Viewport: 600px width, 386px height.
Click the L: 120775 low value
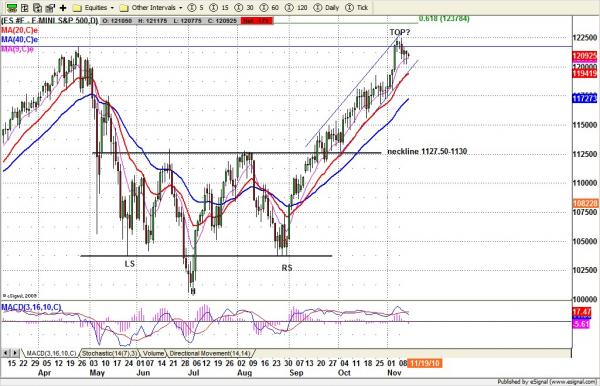[187, 21]
